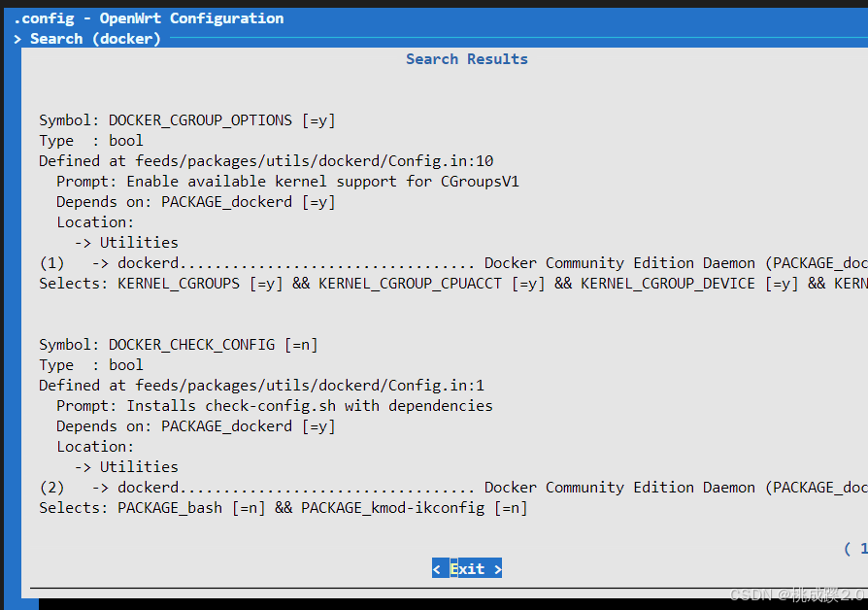
Task: Click the 'Defined at' line ending with Config.in:10
Action: [x=266, y=161]
